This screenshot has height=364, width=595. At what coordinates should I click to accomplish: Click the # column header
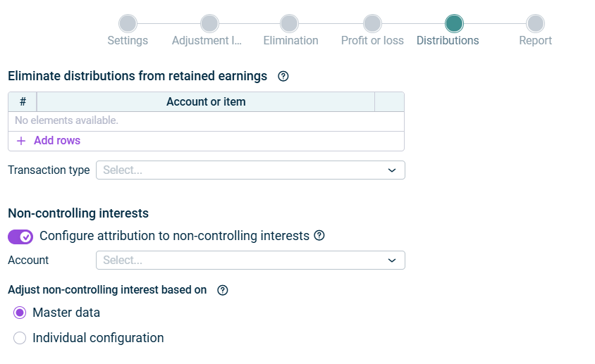click(23, 102)
